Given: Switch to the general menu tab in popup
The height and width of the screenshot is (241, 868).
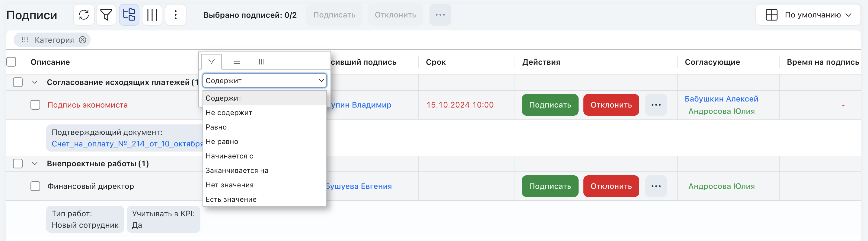Looking at the screenshot, I should [x=237, y=61].
